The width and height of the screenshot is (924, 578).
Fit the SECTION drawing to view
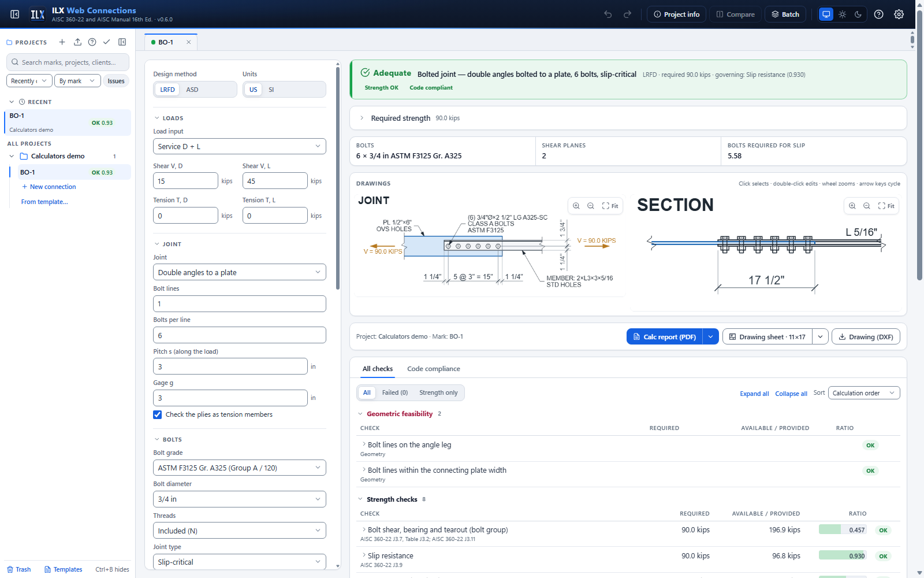tap(886, 206)
